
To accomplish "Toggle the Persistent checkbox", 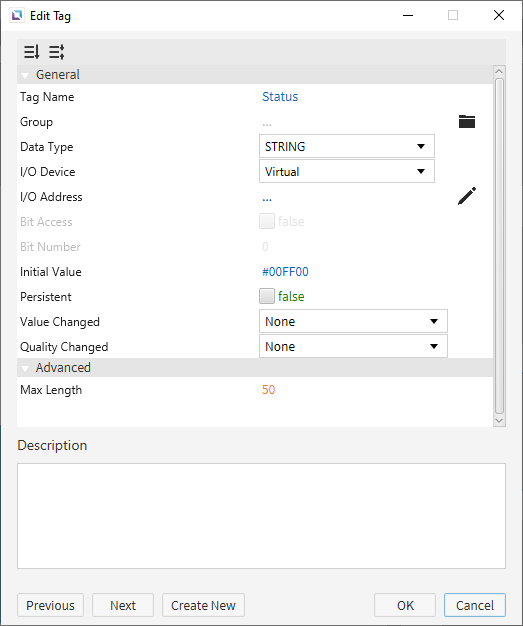I will (267, 296).
